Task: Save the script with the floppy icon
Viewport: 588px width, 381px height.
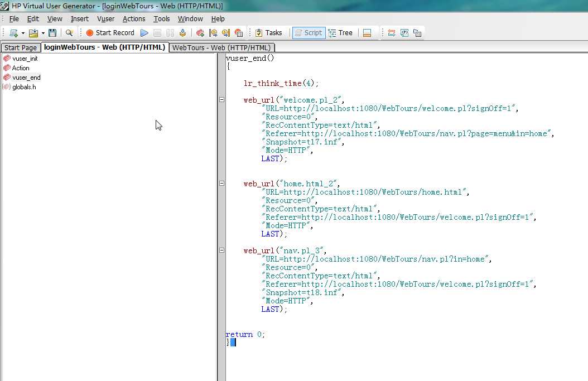Action: pos(52,33)
